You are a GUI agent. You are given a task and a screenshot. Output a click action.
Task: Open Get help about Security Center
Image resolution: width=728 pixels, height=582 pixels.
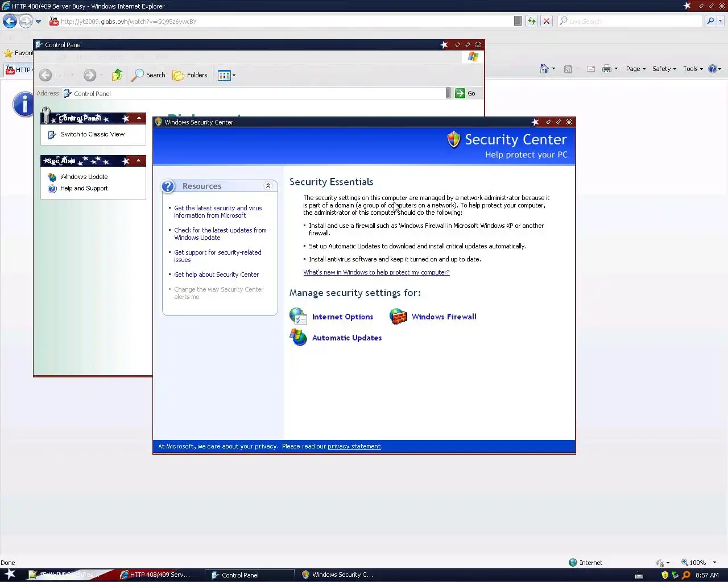216,275
